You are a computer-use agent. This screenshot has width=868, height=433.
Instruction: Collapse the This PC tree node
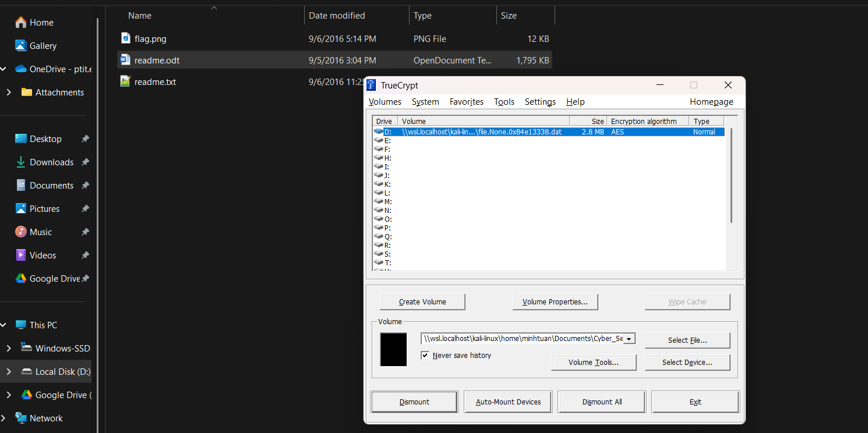pyautogui.click(x=3, y=325)
